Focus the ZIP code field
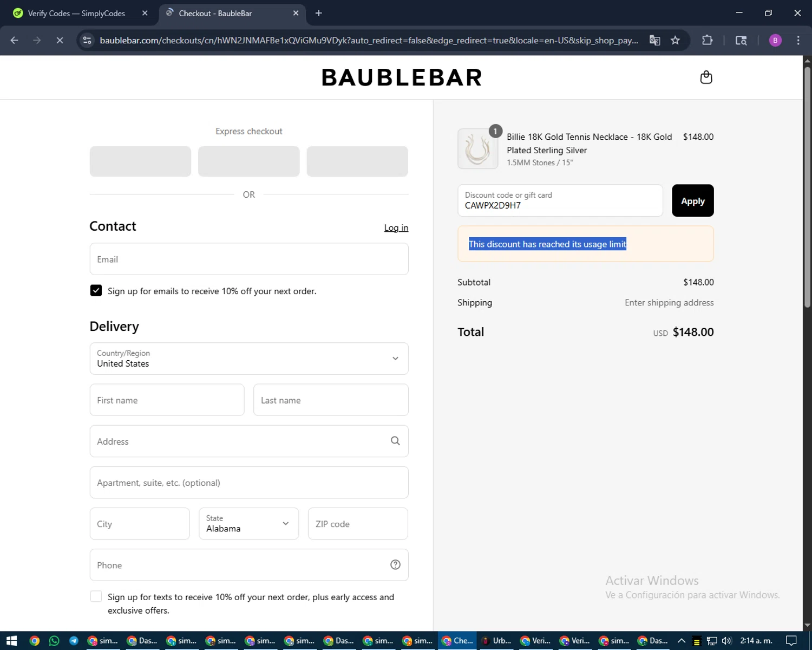 [x=358, y=523]
